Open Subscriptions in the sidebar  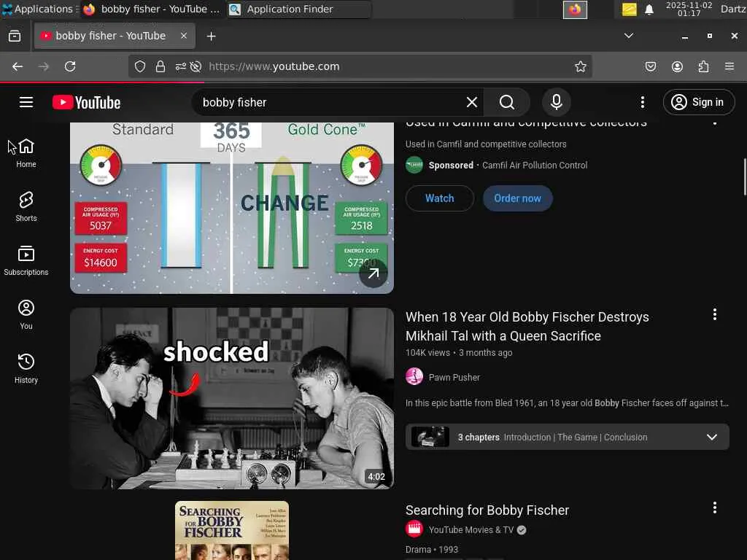26,261
